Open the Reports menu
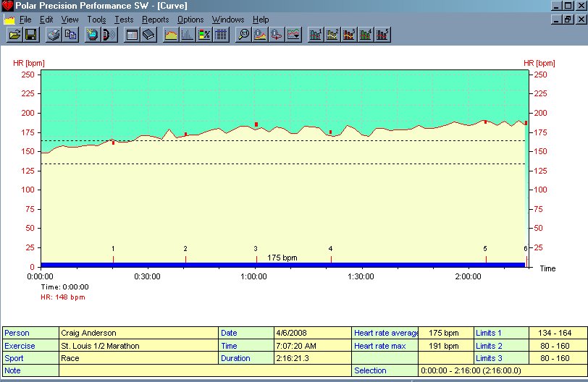This screenshot has width=588, height=382. 155,20
